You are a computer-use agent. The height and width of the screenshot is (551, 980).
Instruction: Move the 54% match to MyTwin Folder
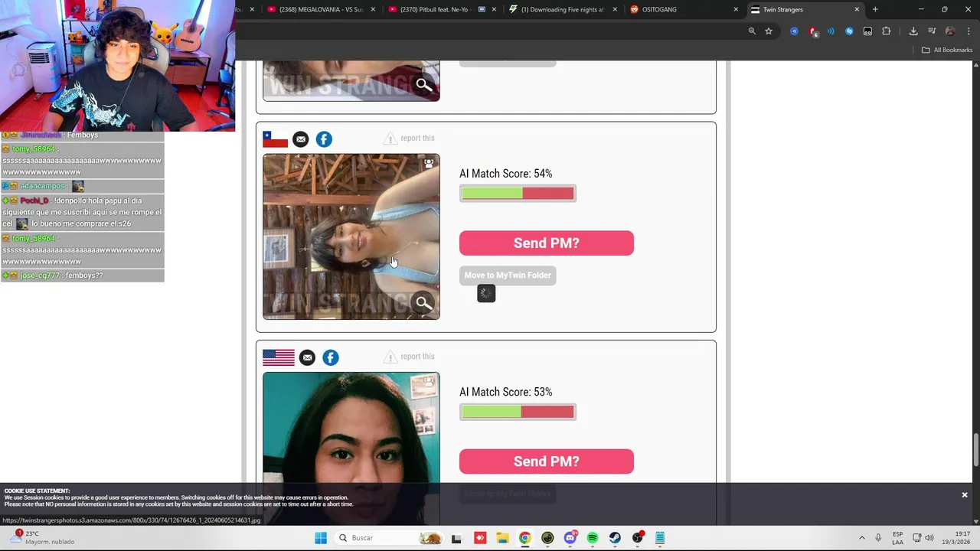(508, 275)
